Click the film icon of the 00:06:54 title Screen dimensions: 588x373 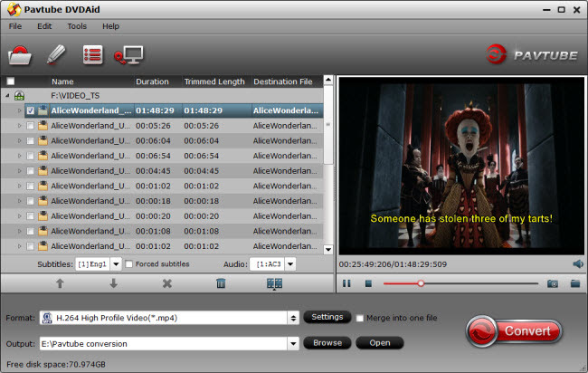(x=43, y=156)
